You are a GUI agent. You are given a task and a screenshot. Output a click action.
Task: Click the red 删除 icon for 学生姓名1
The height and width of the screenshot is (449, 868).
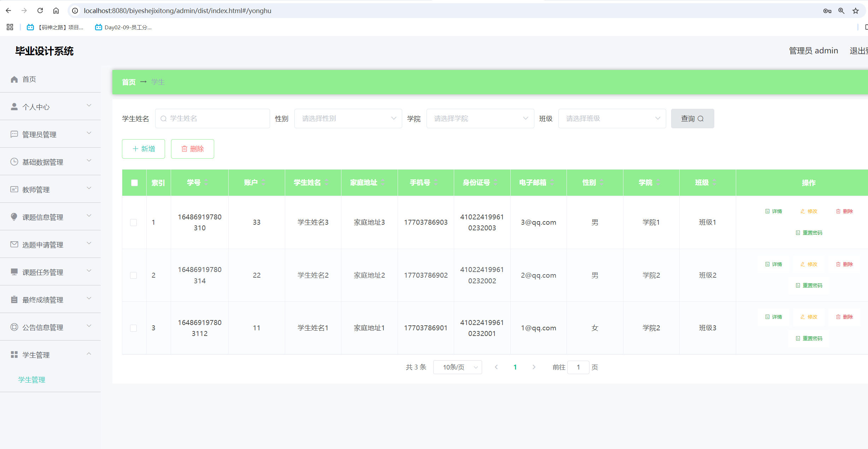[x=844, y=317]
